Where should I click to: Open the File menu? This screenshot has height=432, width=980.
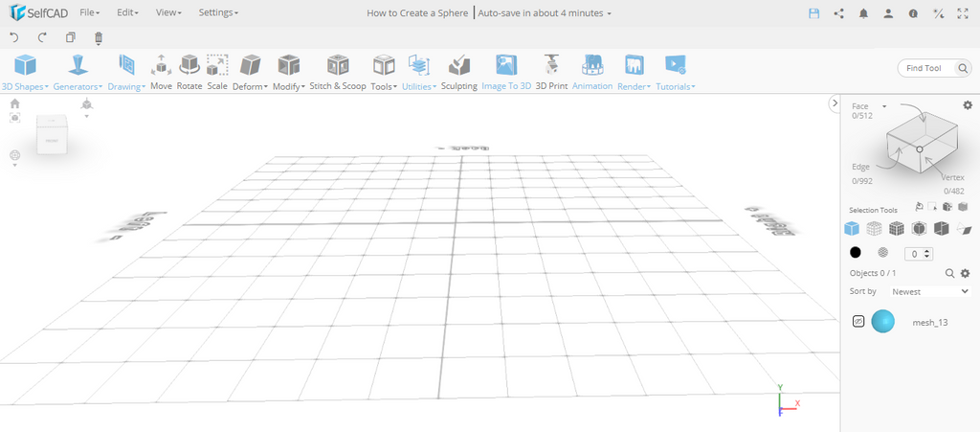[x=89, y=12]
